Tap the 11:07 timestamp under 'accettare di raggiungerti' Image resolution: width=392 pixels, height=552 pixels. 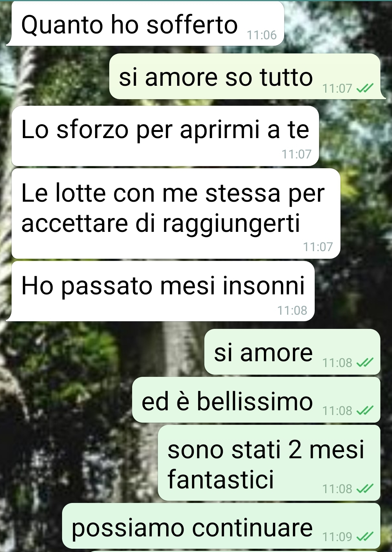click(x=318, y=247)
